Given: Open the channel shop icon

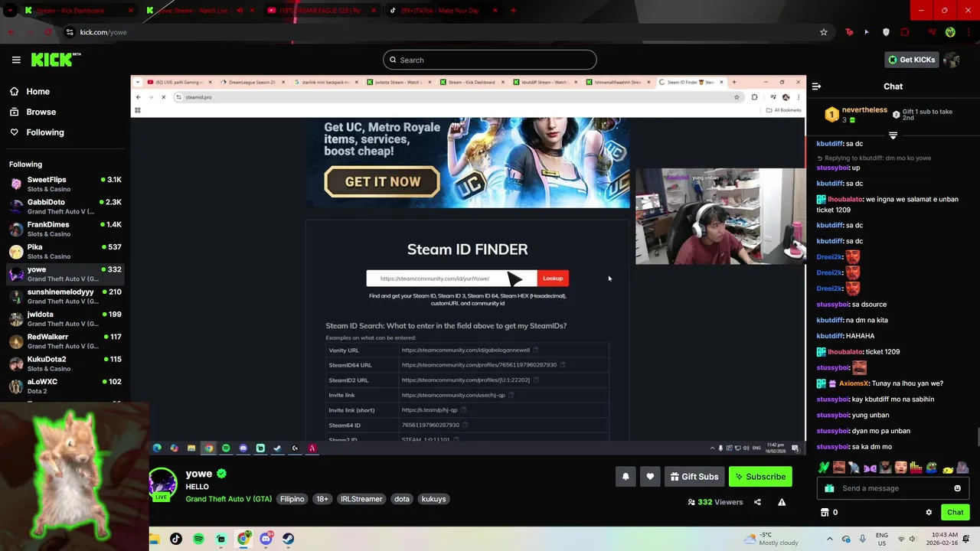Looking at the screenshot, I should pos(825,512).
